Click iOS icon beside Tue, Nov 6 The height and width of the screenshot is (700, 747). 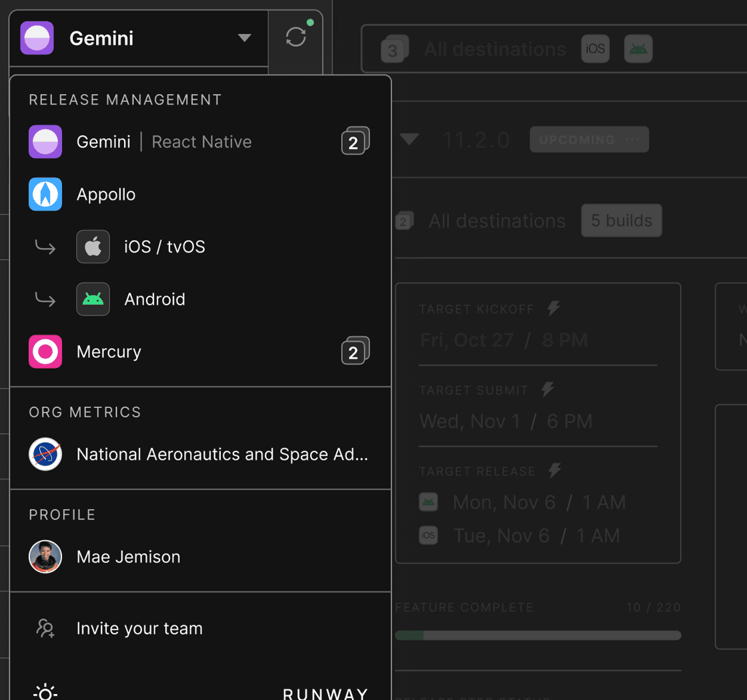[428, 535]
